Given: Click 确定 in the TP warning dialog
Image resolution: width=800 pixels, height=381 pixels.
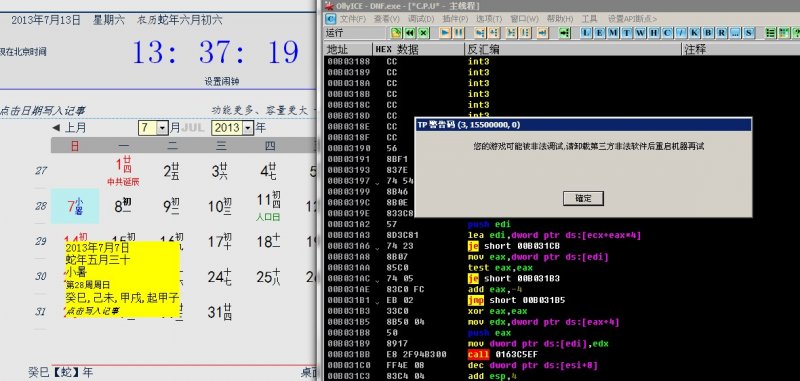Looking at the screenshot, I should 583,198.
